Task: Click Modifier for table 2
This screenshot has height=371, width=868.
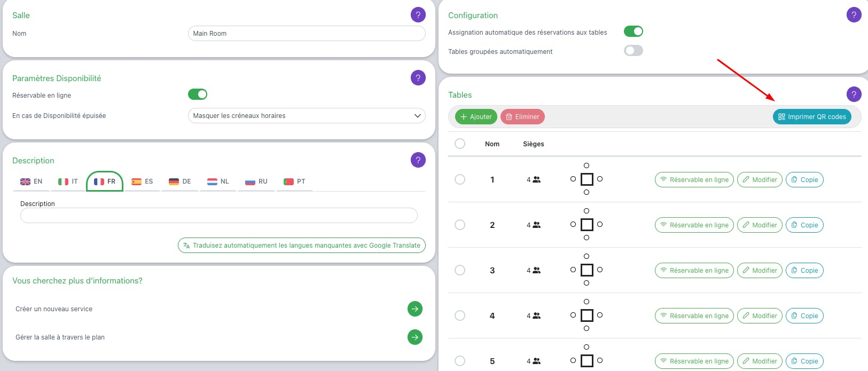Action: point(760,225)
